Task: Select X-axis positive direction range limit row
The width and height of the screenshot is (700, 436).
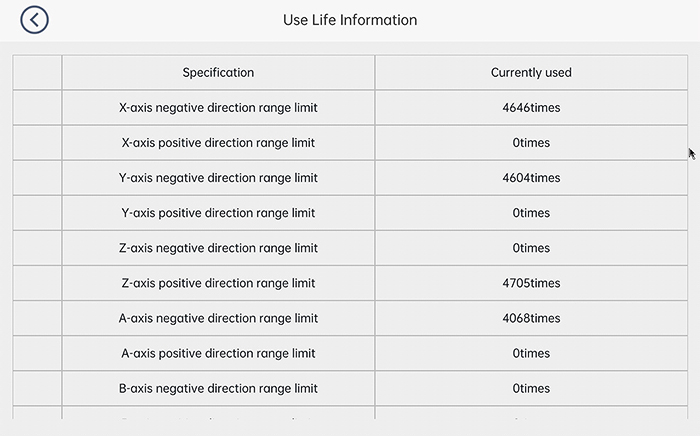Action: tap(218, 143)
